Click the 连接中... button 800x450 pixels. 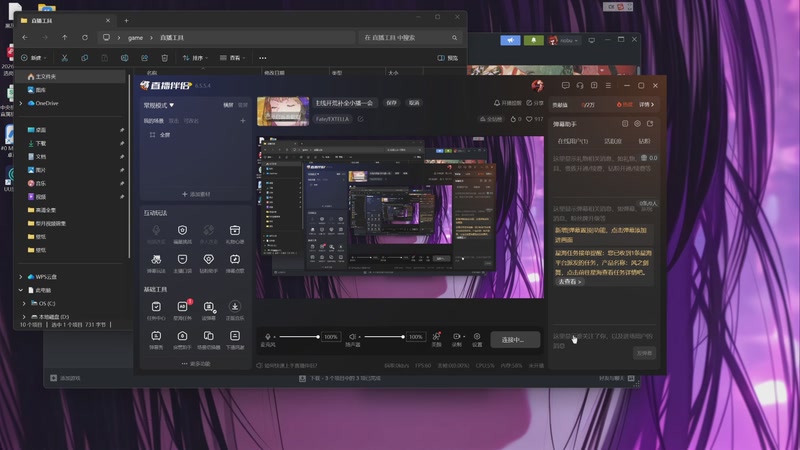(x=515, y=339)
